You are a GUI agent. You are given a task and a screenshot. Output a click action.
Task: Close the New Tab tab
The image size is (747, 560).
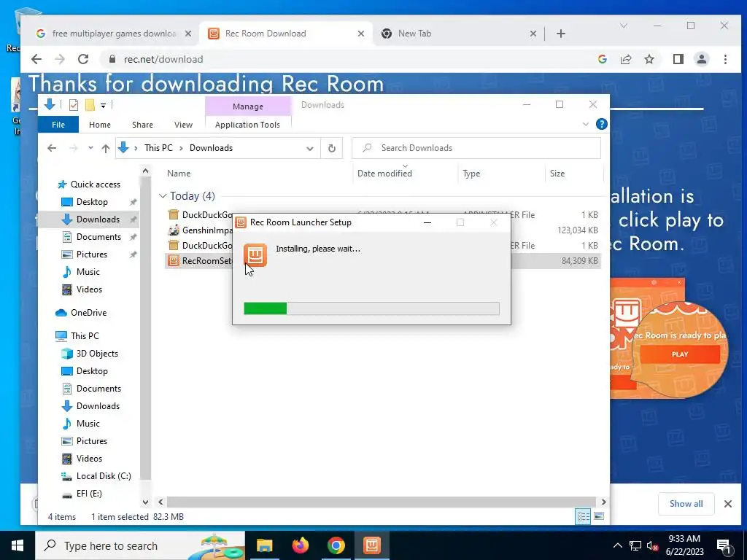[533, 34]
